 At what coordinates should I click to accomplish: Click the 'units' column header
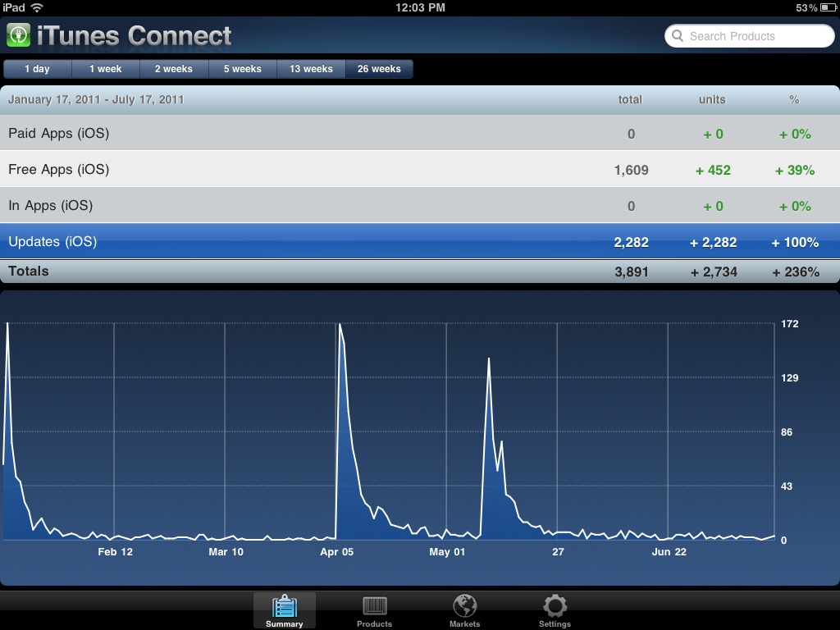[712, 99]
